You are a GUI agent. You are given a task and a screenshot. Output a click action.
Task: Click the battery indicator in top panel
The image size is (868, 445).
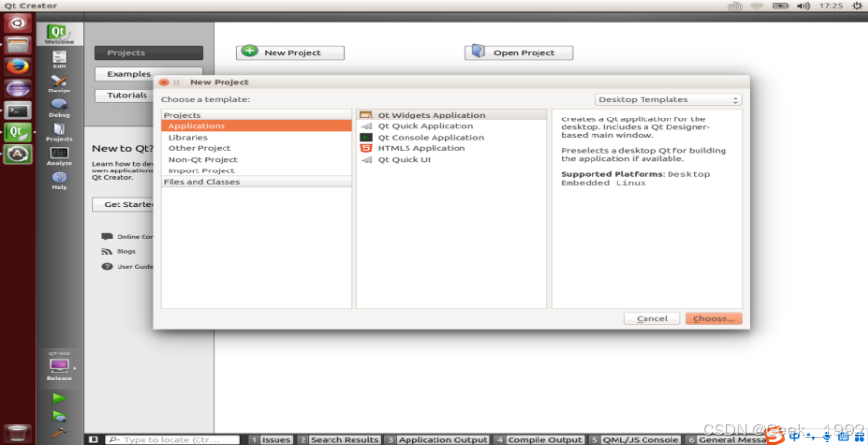780,6
